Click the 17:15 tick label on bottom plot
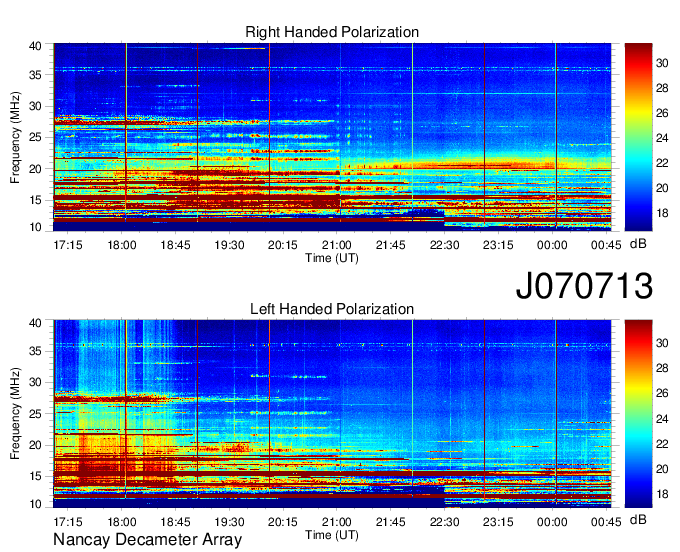The width and height of the screenshot is (680, 552). 68,522
